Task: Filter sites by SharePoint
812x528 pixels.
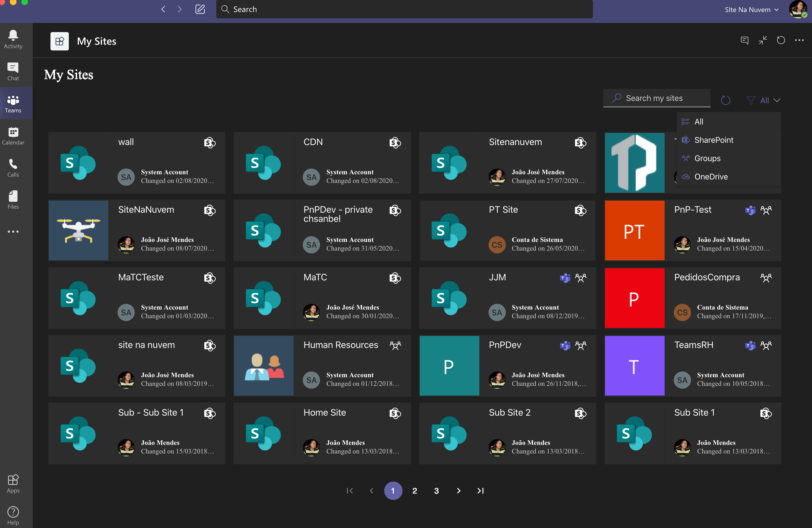Action: (729, 140)
